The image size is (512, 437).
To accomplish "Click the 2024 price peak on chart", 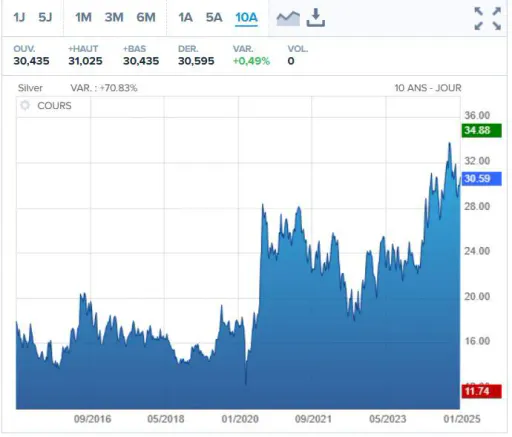I will click(449, 143).
